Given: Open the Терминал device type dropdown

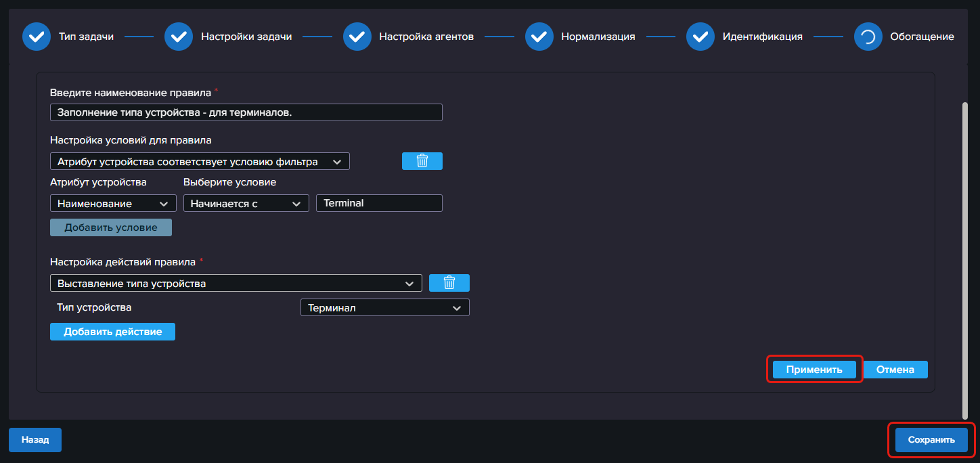Looking at the screenshot, I should tap(384, 307).
